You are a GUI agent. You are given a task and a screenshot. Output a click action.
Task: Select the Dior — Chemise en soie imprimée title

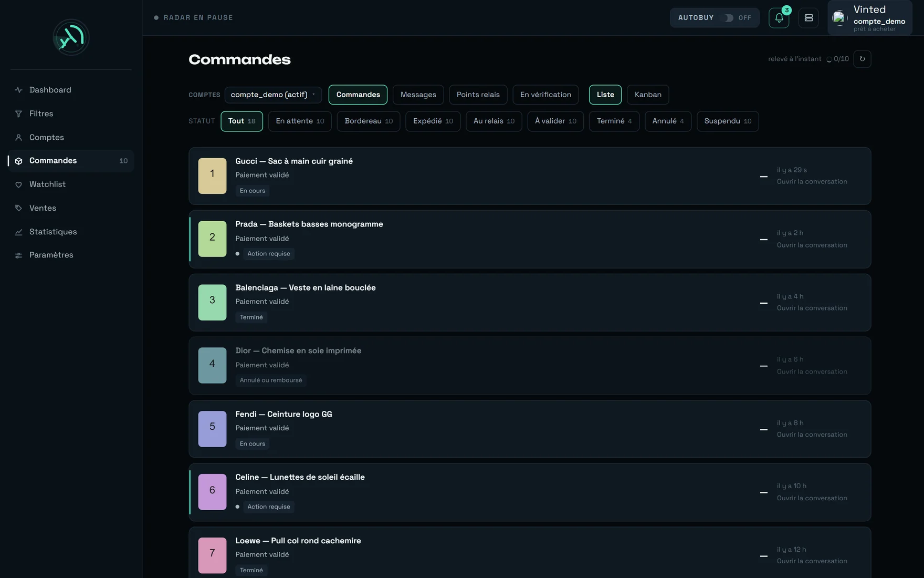[x=298, y=351]
